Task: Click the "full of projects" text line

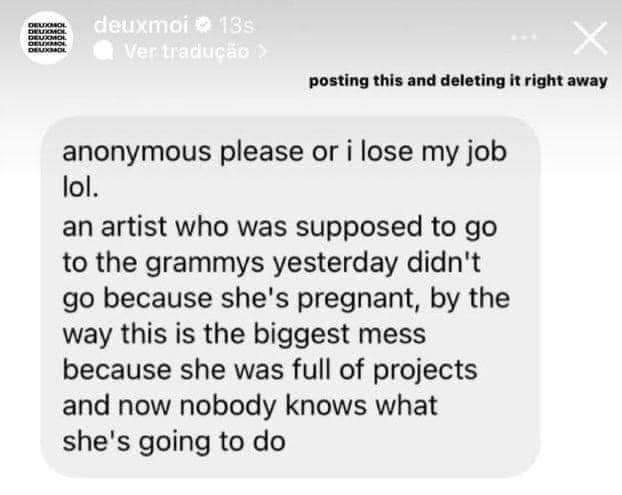Action: point(269,370)
